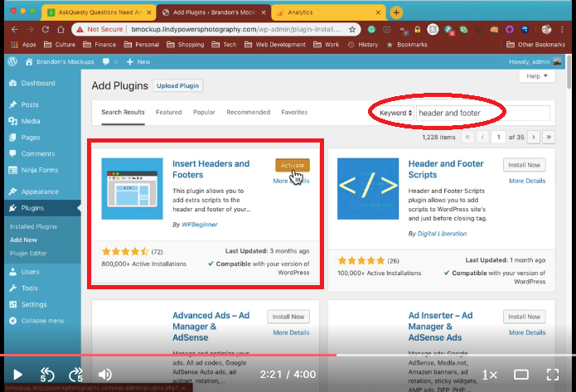
Task: Activate Insert Headers and Footers plugin
Action: 293,165
